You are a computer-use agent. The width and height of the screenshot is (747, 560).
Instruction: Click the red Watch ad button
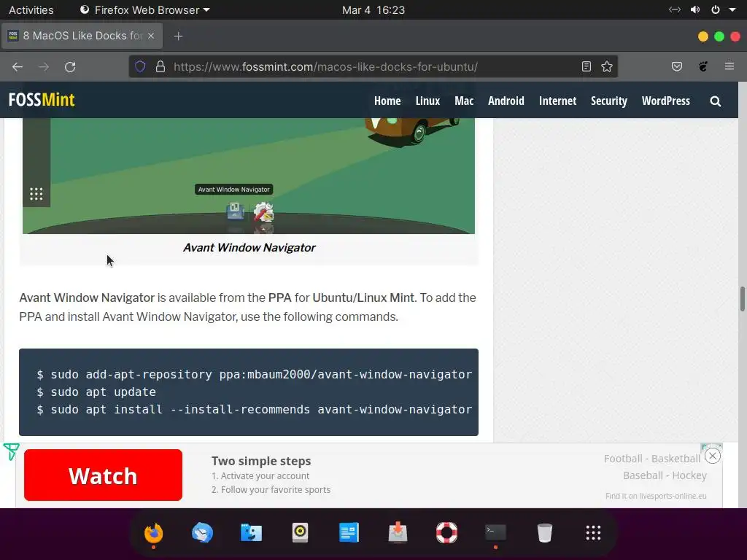(103, 475)
